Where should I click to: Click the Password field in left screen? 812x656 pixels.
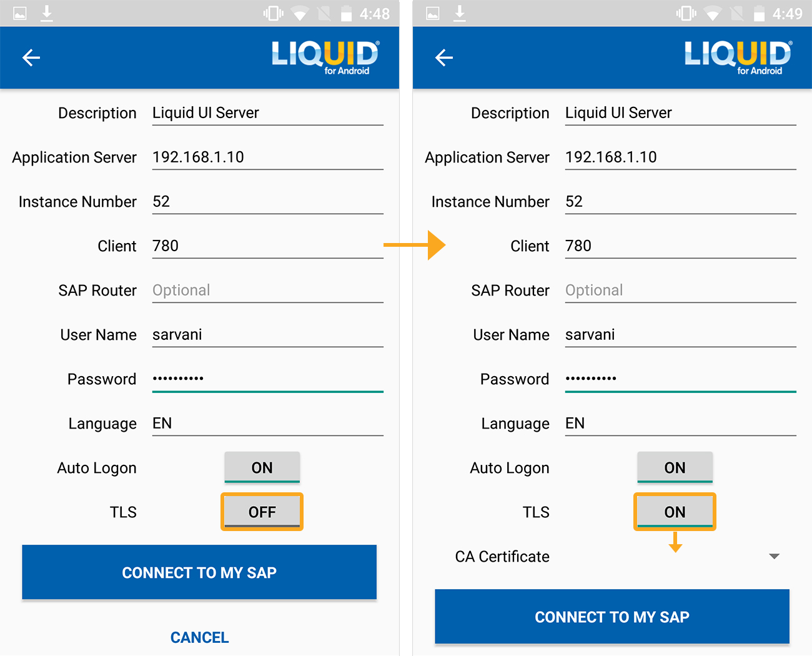pos(267,379)
